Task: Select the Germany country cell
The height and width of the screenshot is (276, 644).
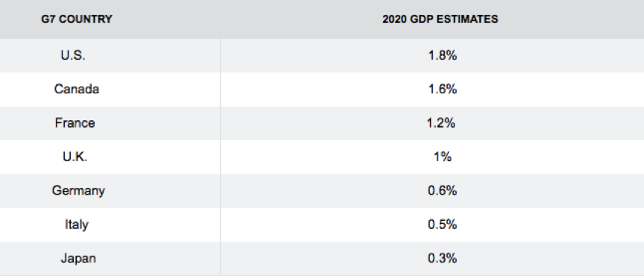Action: click(78, 191)
